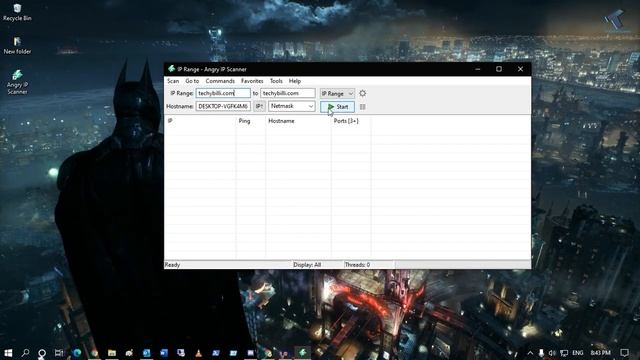Image resolution: width=640 pixels, height=360 pixels.
Task: Open the IP Range feeder dropdown
Action: click(x=337, y=93)
